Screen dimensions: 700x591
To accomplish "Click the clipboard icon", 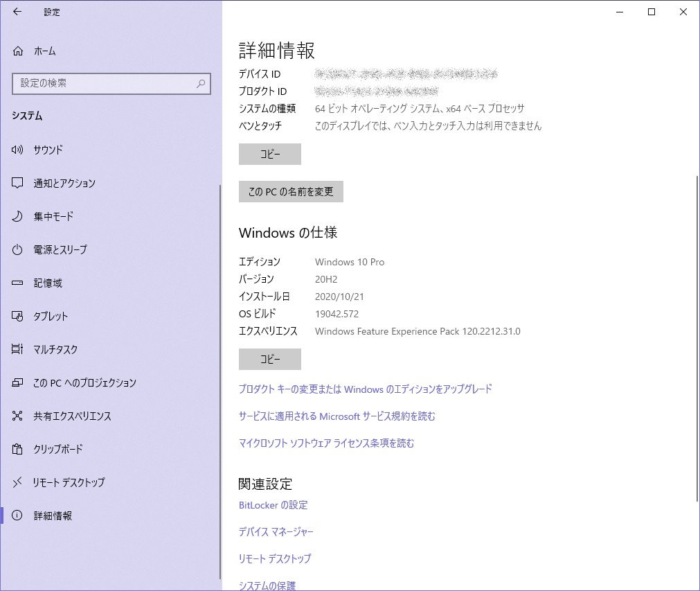I will pos(17,449).
